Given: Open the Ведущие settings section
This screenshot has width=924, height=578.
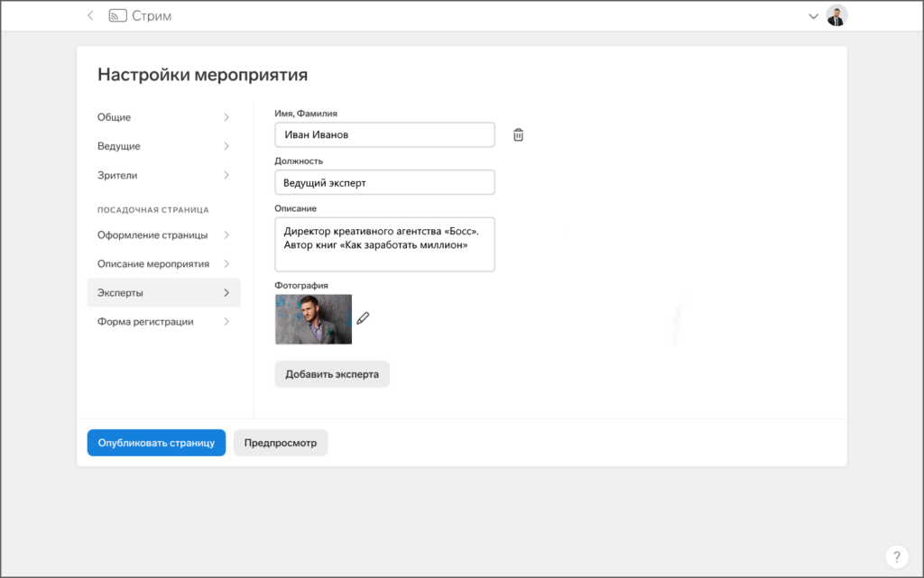Looking at the screenshot, I should [x=164, y=146].
